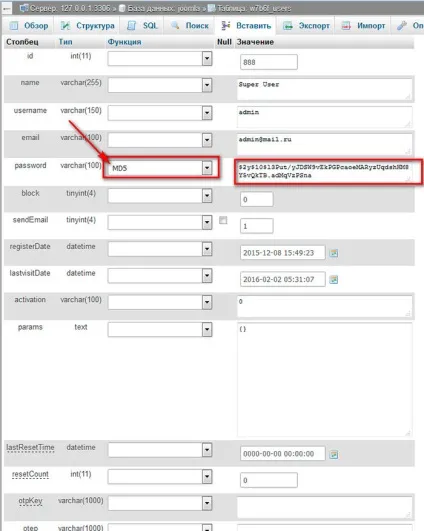The height and width of the screenshot is (531, 424).
Task: Open function dropdown for lastvisitDate row
Action: [x=160, y=276]
